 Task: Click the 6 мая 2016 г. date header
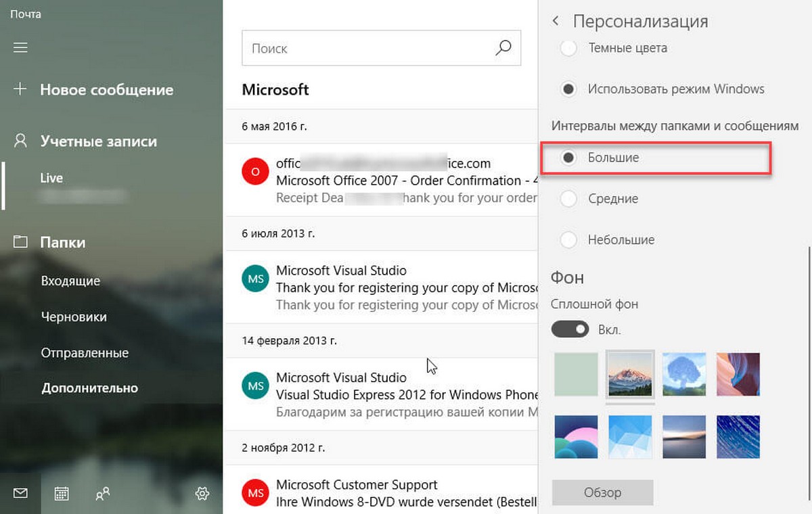[x=273, y=126]
